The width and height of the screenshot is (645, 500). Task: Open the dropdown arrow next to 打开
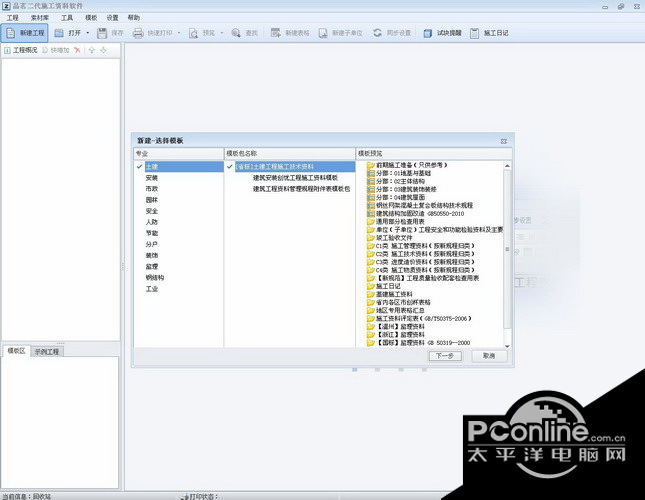(88, 33)
